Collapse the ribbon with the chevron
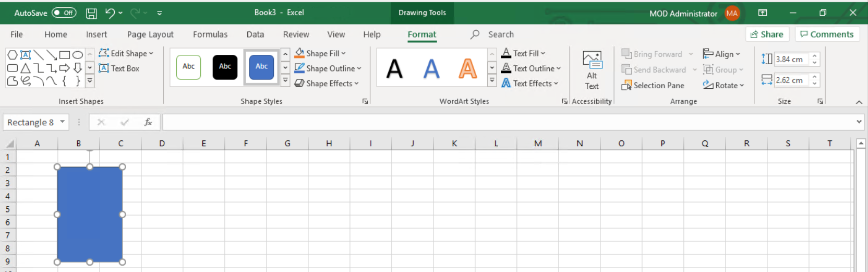 pos(859,102)
